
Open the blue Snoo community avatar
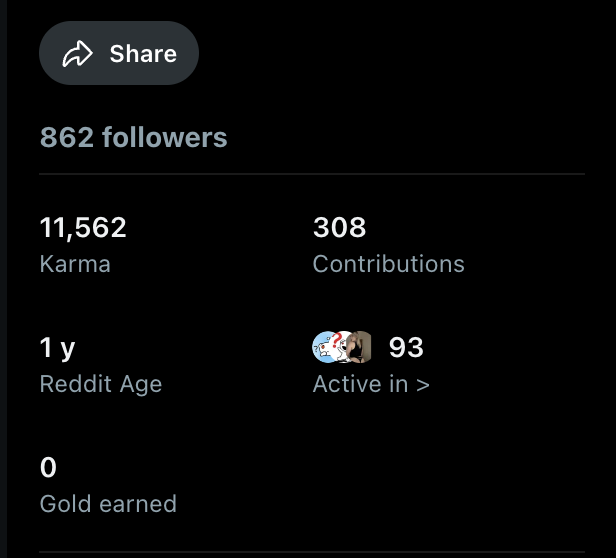[x=324, y=347]
